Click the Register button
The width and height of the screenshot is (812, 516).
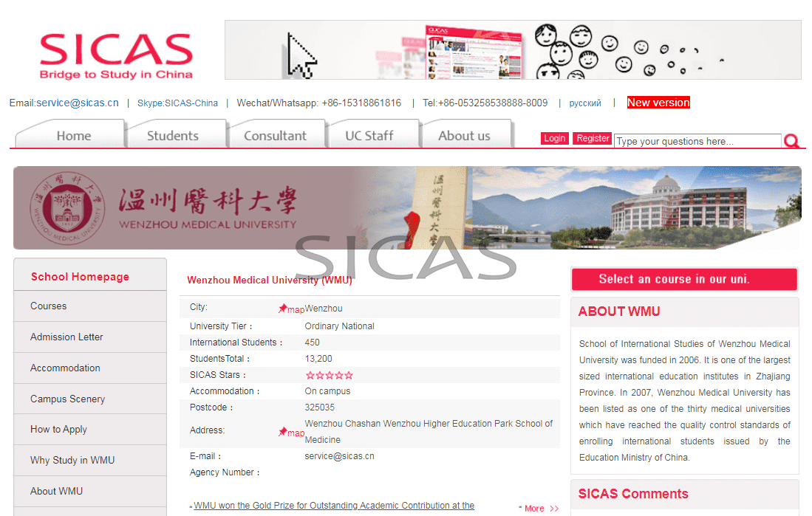(593, 138)
